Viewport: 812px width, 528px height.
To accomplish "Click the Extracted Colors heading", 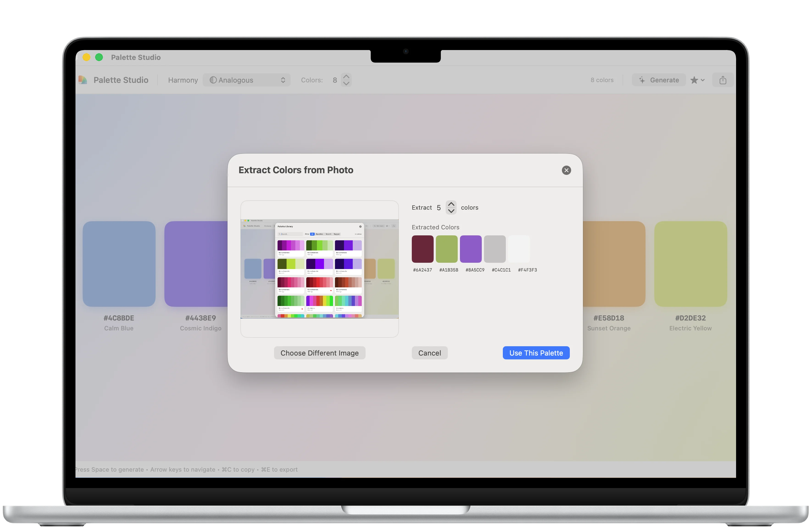I will [x=435, y=227].
